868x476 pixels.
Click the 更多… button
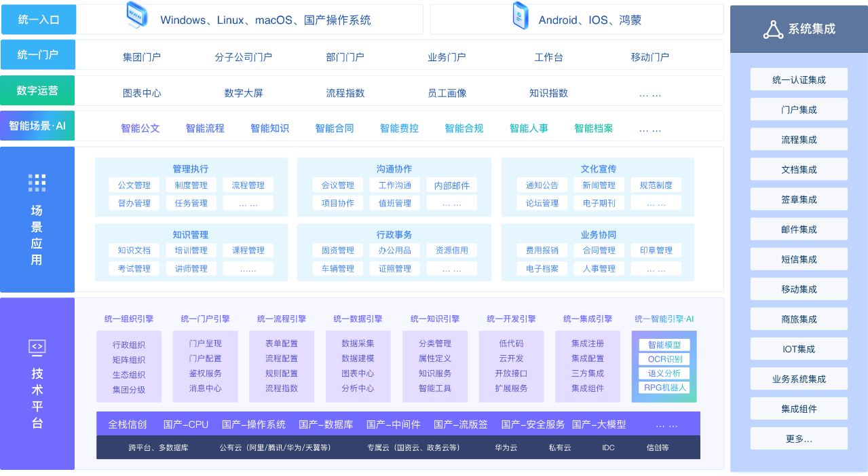[799, 438]
